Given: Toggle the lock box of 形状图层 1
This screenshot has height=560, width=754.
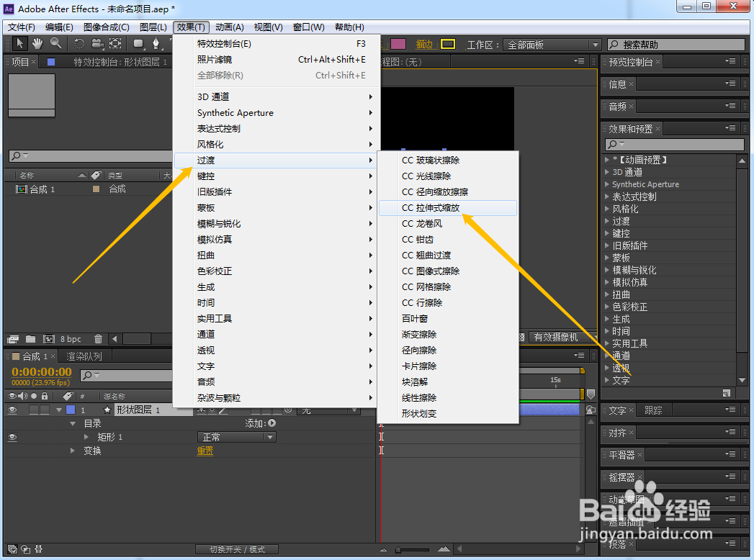Looking at the screenshot, I should (44, 410).
